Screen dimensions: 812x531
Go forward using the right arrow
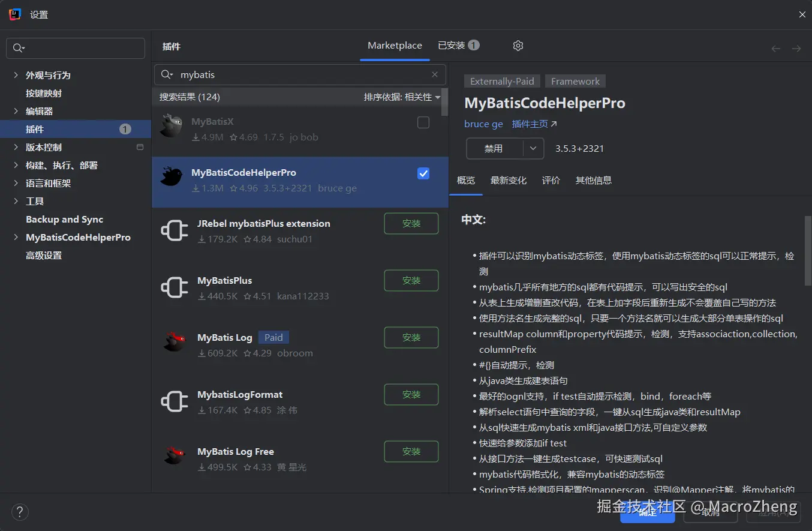tap(796, 49)
